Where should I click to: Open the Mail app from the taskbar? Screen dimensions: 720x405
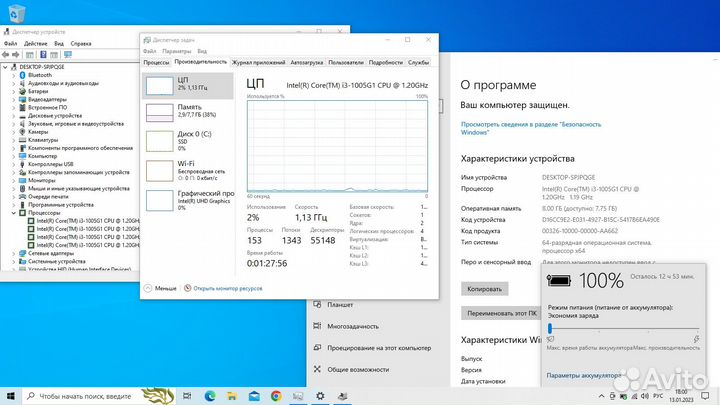254,396
